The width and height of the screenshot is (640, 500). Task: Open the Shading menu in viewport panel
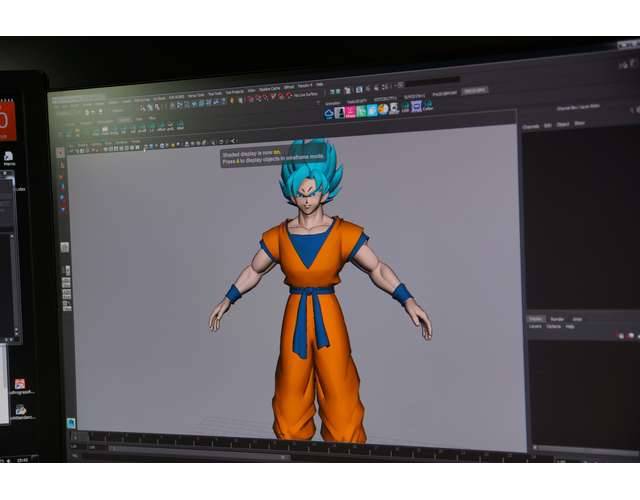82,144
